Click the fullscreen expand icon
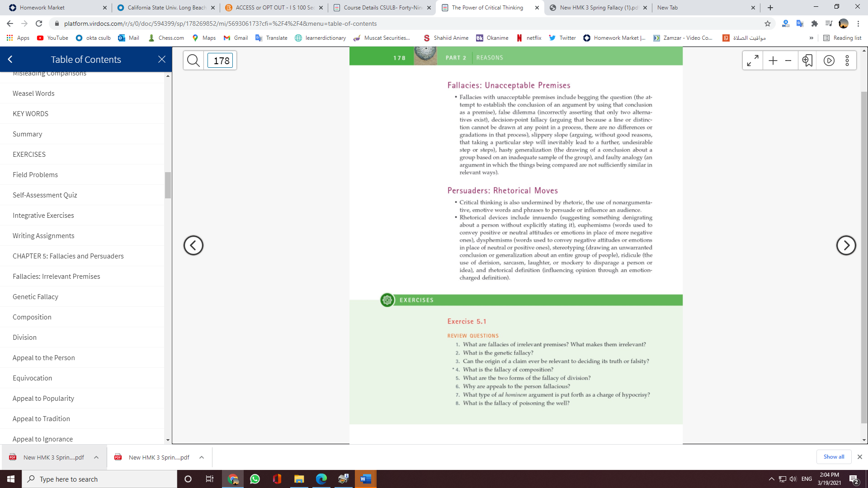Viewport: 868px width, 488px height. 753,61
